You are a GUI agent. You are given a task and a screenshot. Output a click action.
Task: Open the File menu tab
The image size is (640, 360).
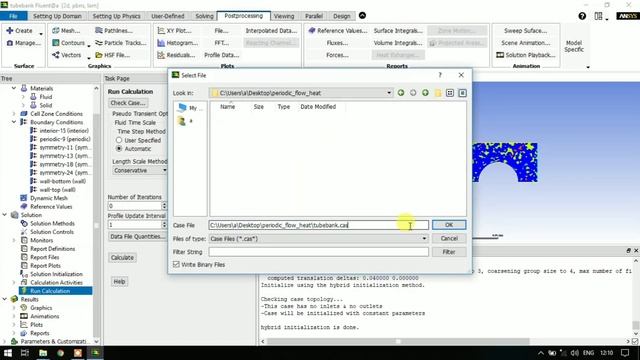(x=13, y=16)
